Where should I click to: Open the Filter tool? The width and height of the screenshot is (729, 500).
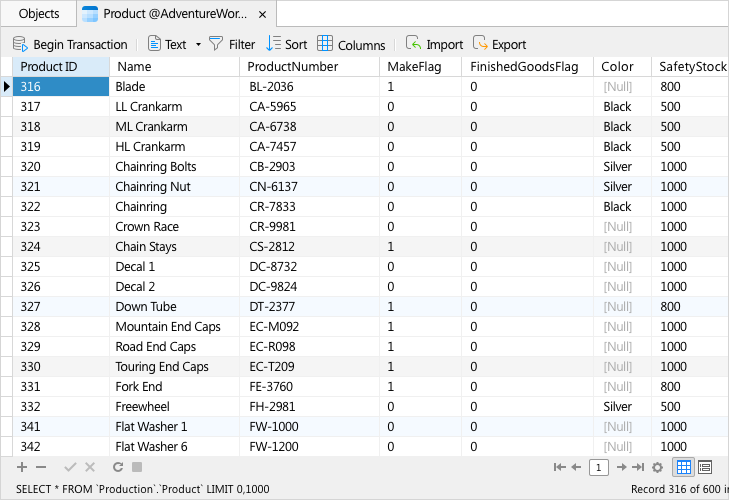[232, 44]
